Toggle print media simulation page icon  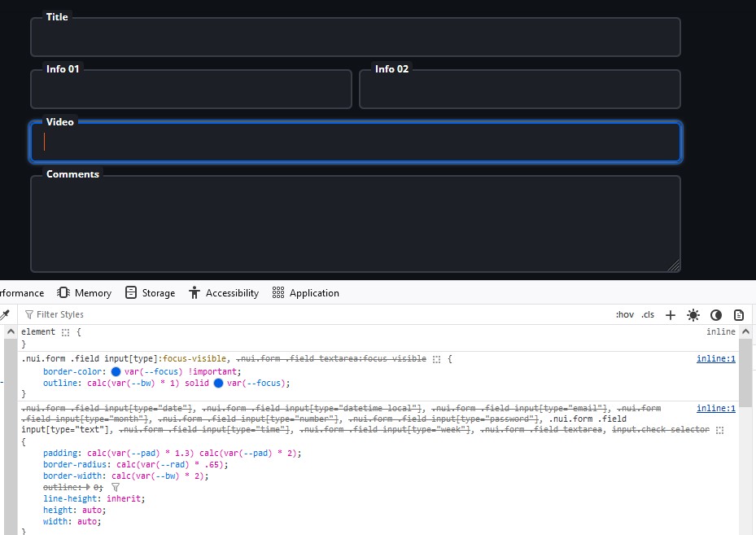coord(739,315)
